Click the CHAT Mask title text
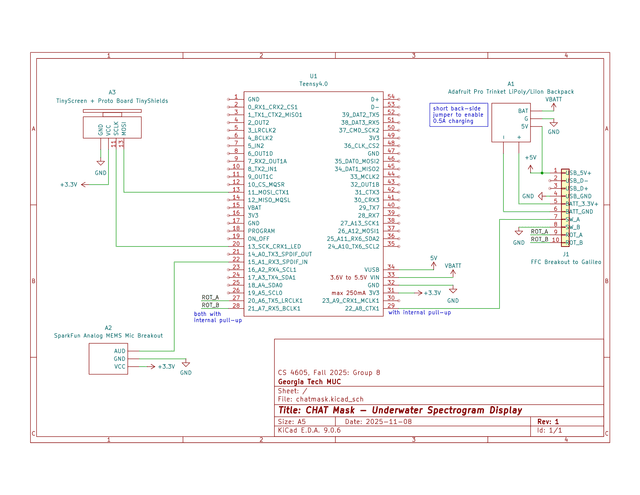This screenshot has width=640, height=495. tap(398, 410)
